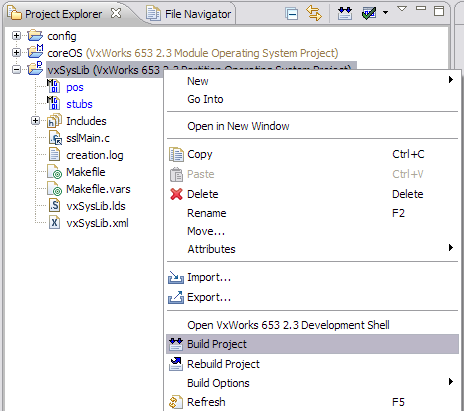Click the Makefile target icon
The height and width of the screenshot is (411, 464).
coord(55,172)
